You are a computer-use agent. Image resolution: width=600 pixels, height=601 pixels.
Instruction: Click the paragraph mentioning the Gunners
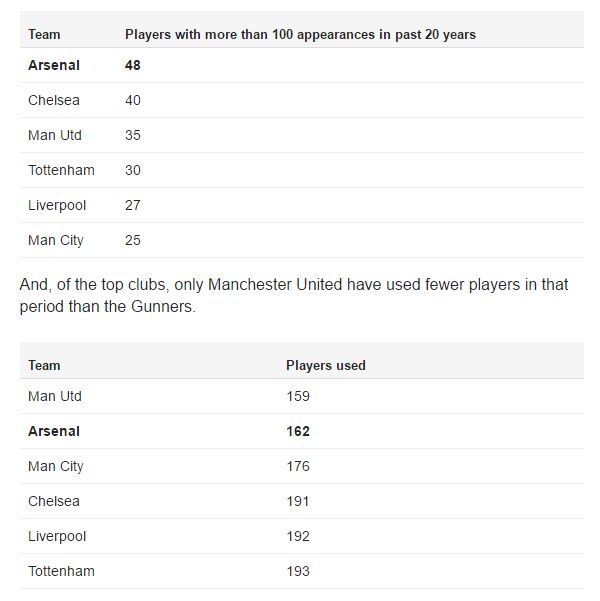point(294,296)
